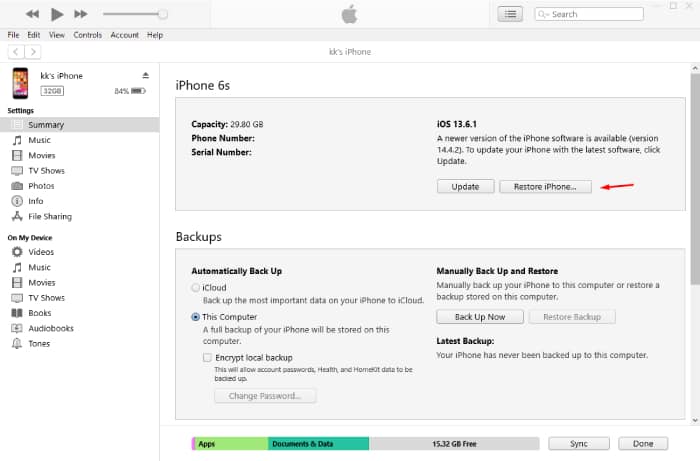This screenshot has height=461, width=700.
Task: Click the kk's iPhone title in header
Action: (x=350, y=52)
